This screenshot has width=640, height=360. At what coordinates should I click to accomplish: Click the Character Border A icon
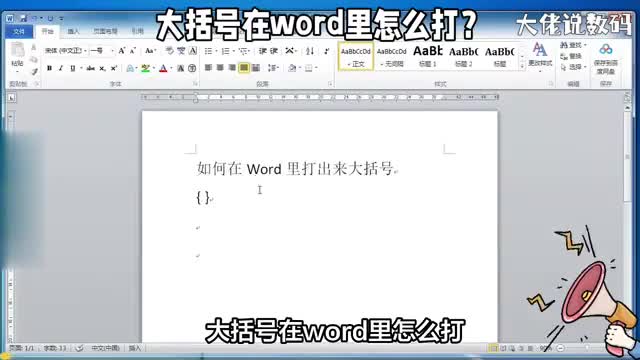[193, 51]
